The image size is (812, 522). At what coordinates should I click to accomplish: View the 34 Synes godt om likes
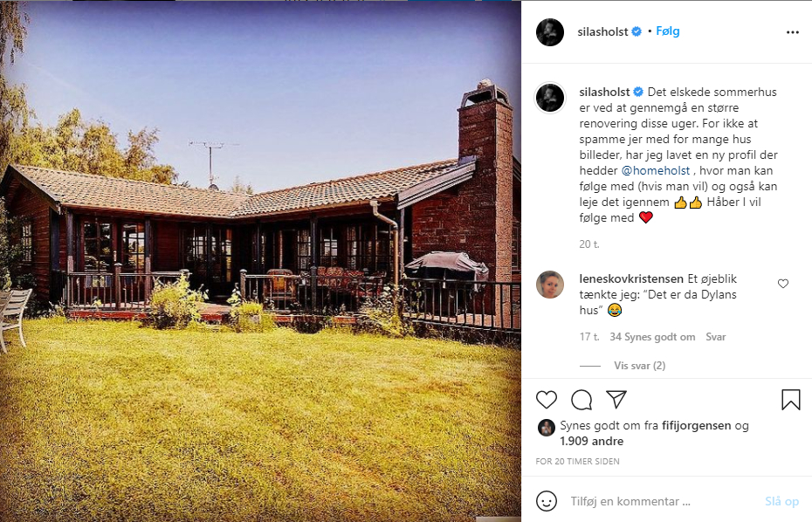pos(652,337)
